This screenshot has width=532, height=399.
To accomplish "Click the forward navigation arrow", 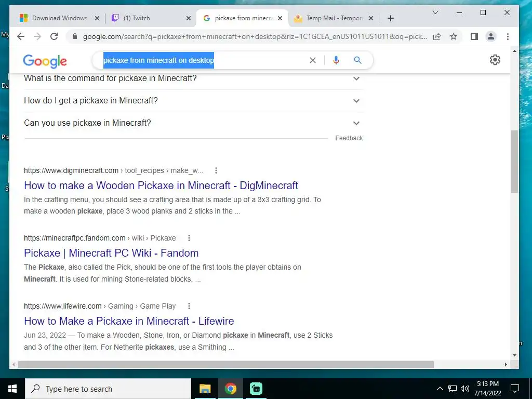I will [37, 37].
